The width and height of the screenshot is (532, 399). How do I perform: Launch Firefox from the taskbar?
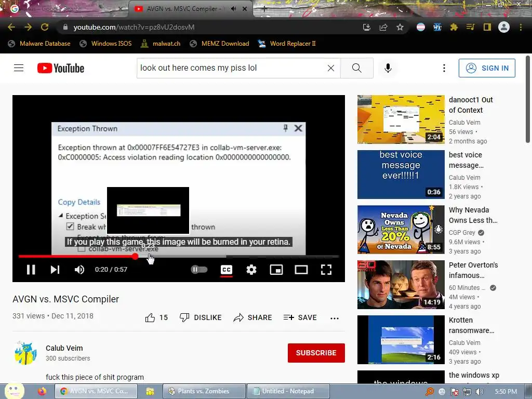pyautogui.click(x=42, y=391)
